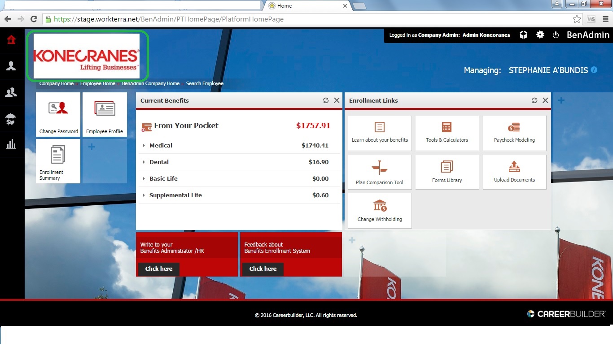Click the power logout icon

pyautogui.click(x=556, y=35)
